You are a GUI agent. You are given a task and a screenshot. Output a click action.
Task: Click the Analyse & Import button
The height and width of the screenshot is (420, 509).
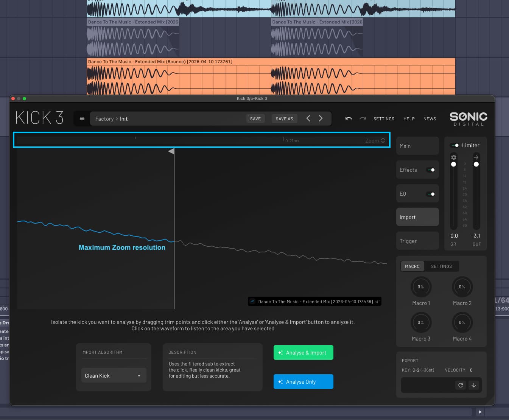click(303, 353)
